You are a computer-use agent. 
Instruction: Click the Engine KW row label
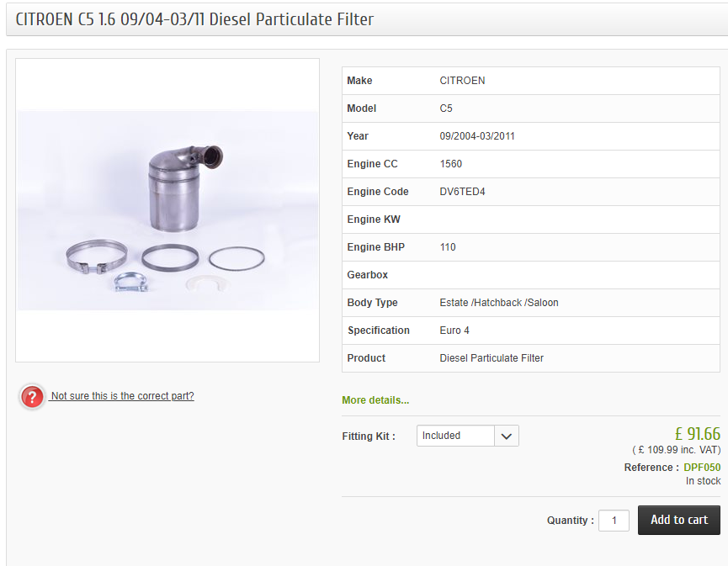(x=374, y=220)
